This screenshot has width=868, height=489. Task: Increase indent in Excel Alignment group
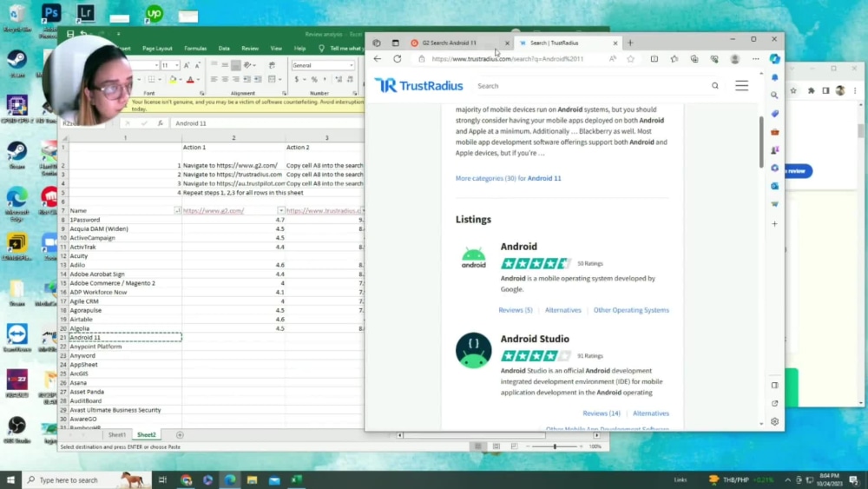click(x=258, y=80)
